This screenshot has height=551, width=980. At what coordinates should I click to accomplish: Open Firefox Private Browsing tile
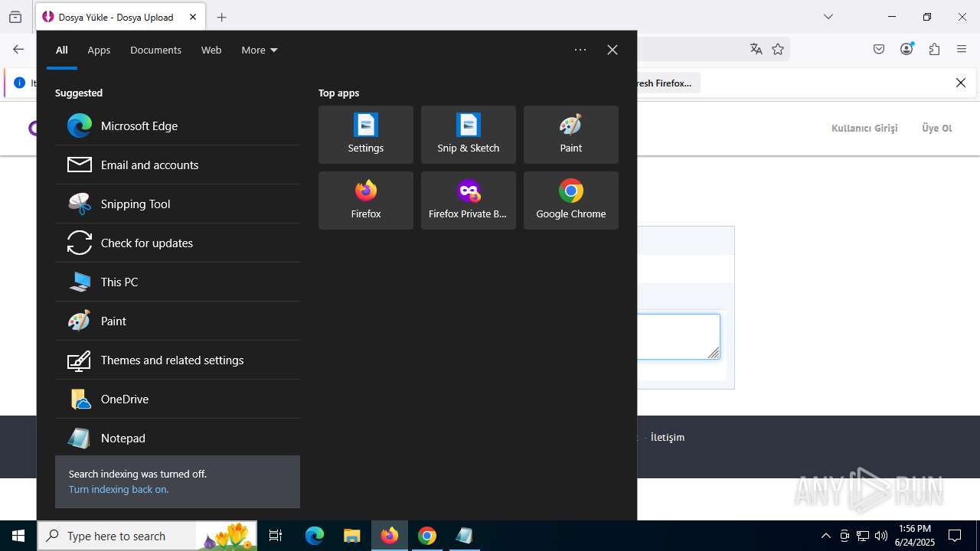[469, 201]
